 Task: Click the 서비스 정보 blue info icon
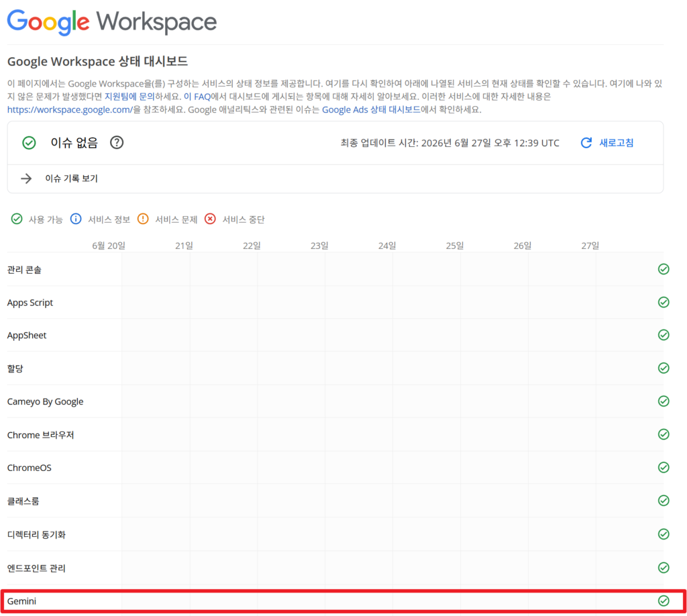point(76,219)
